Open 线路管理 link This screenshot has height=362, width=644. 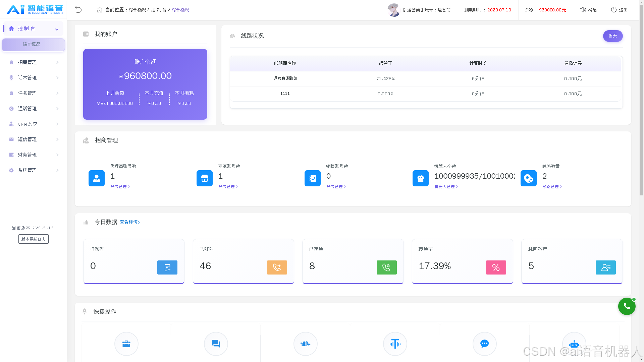[x=552, y=187]
